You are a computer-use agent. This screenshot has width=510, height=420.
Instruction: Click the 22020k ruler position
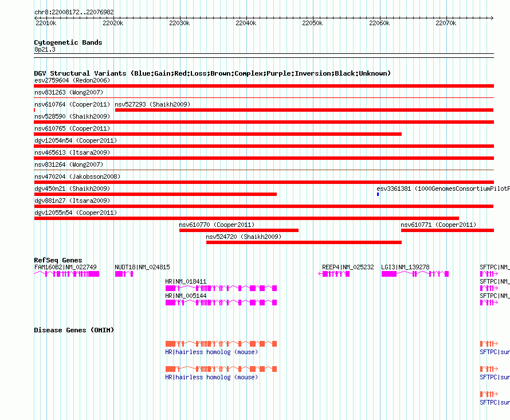coord(113,23)
